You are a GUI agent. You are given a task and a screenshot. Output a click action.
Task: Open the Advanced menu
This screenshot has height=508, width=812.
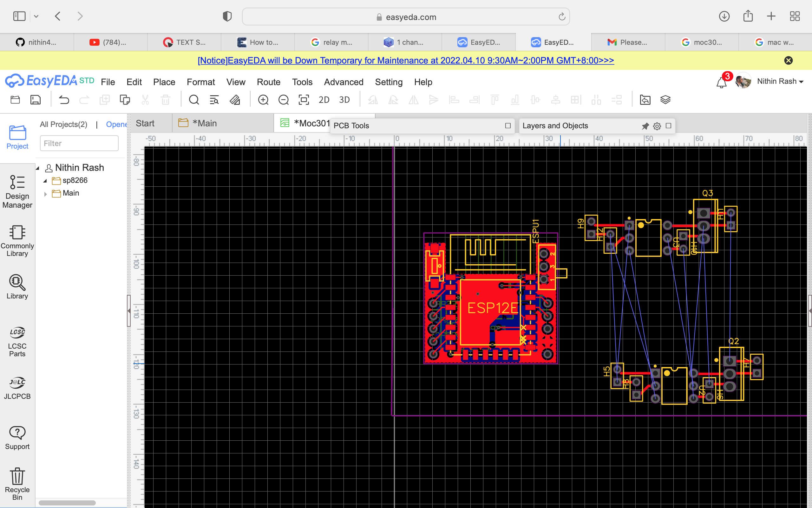point(344,82)
